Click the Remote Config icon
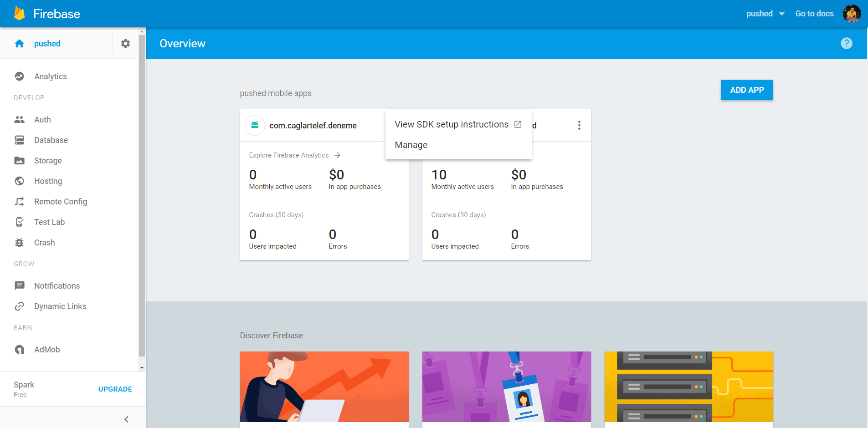868x428 pixels. pos(19,202)
